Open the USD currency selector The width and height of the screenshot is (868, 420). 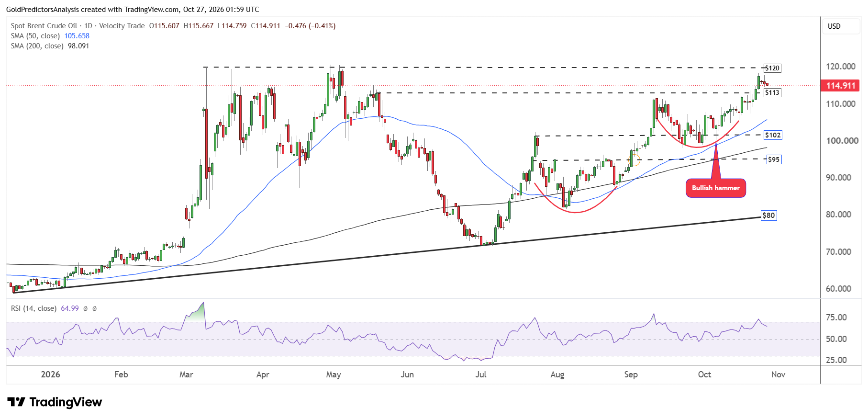pyautogui.click(x=841, y=26)
